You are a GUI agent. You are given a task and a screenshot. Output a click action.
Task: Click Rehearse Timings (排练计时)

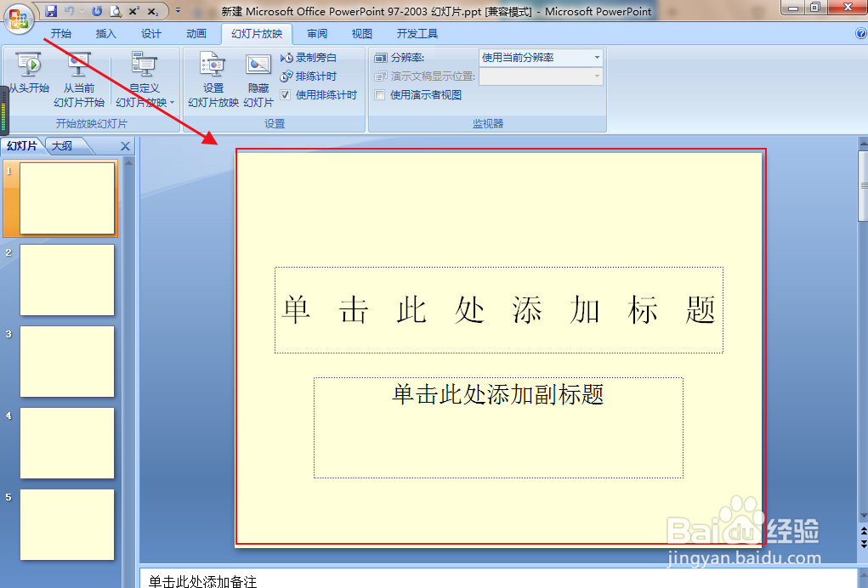309,76
